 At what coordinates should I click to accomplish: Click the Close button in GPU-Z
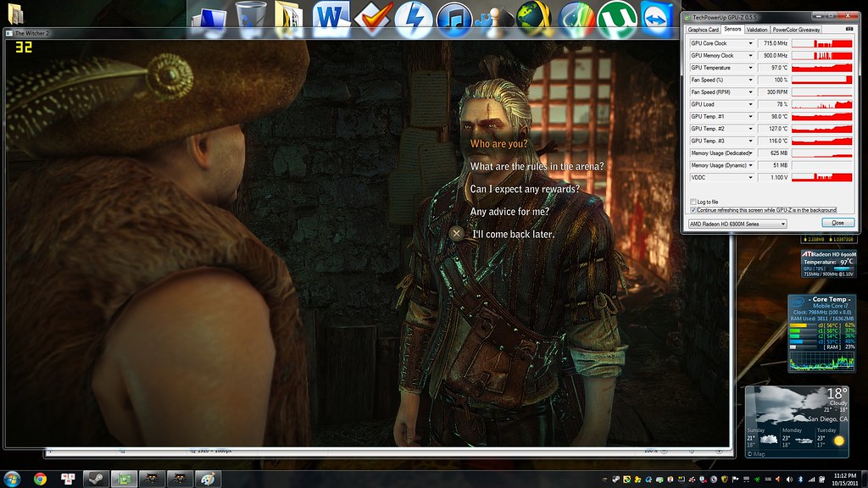click(x=838, y=223)
